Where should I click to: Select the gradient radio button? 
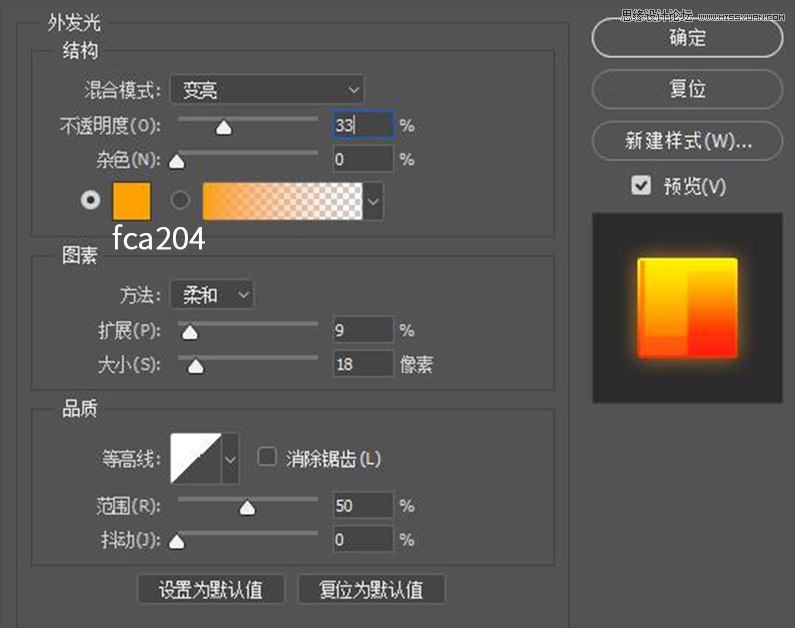coord(180,200)
